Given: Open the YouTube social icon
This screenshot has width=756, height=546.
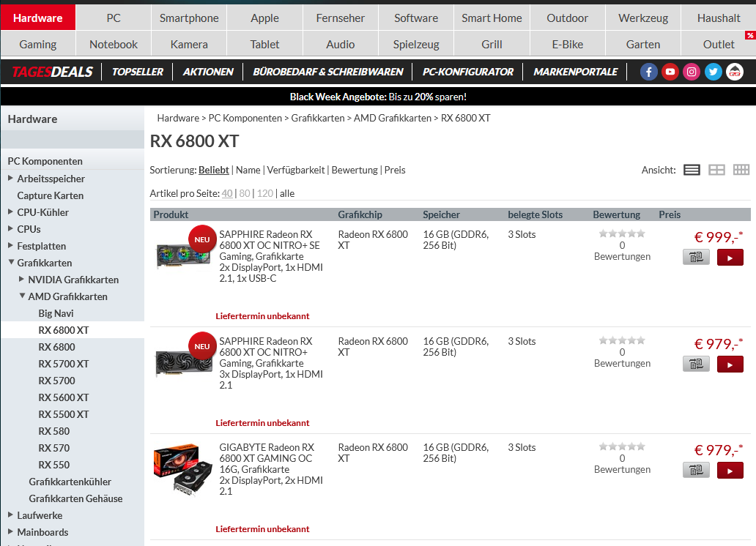Looking at the screenshot, I should 670,72.
